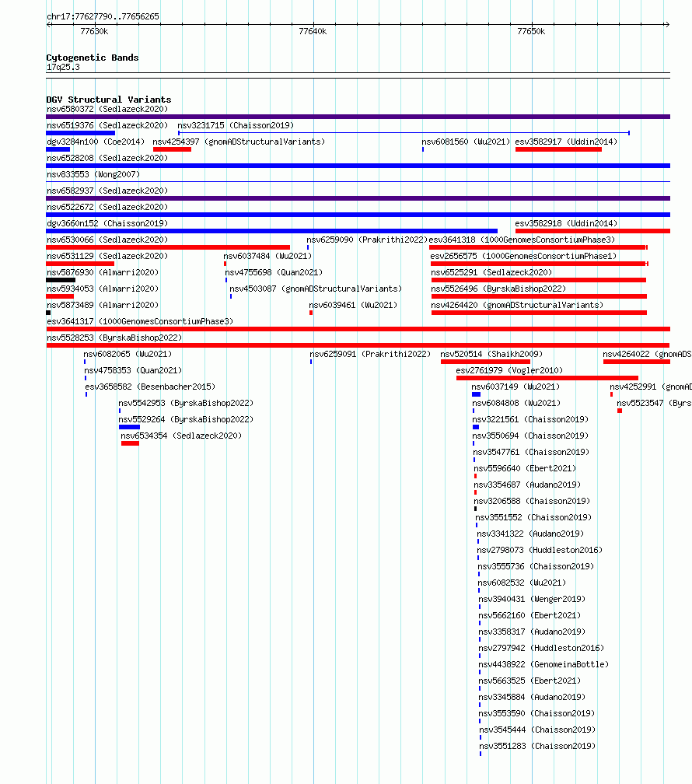
Task: Open nsv5529264 (ByrskaBishop2022) variant
Action: pyautogui.click(x=186, y=419)
